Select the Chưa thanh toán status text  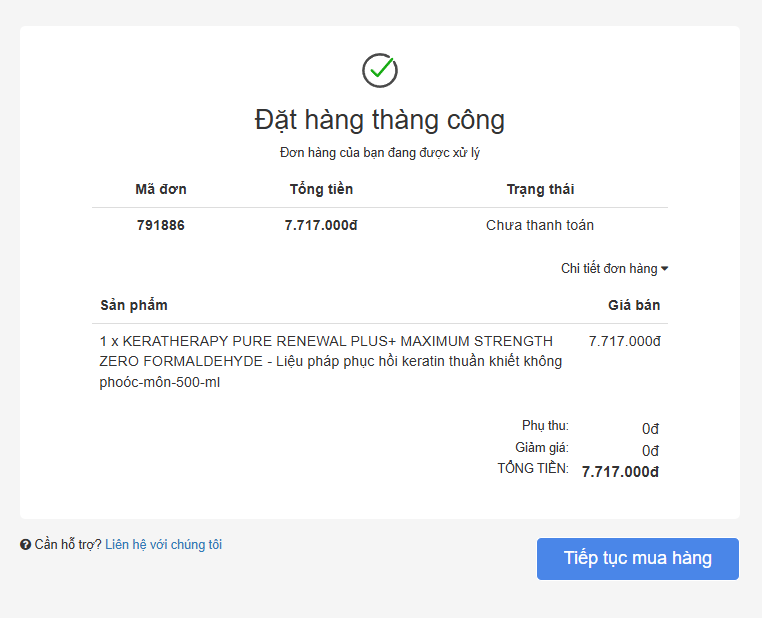[540, 225]
